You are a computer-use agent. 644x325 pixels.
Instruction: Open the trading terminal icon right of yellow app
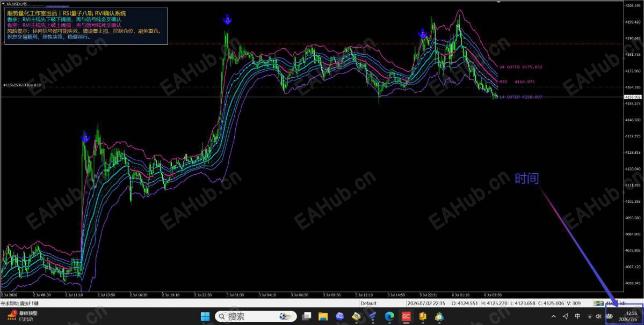point(439,316)
